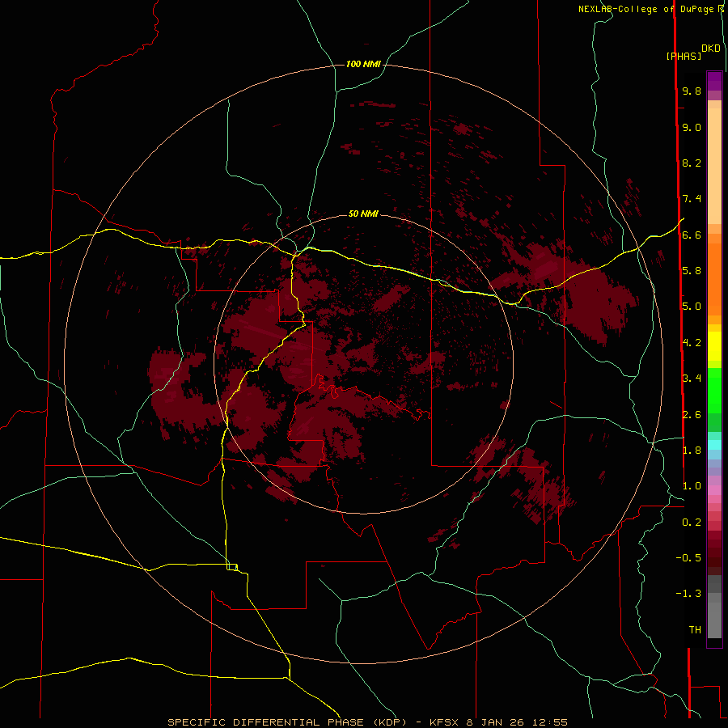Click the 5.0 legend value

coord(692,307)
